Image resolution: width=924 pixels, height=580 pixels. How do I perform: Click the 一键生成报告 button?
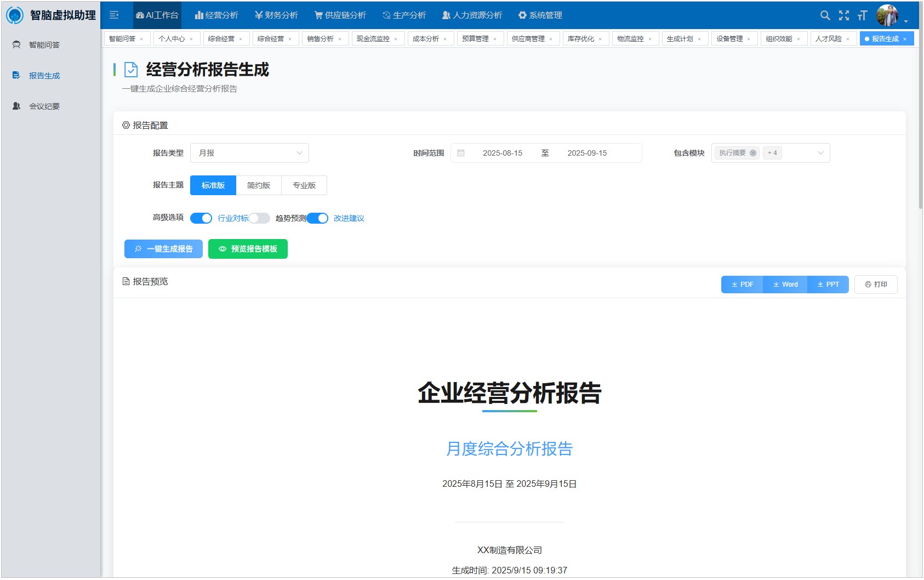163,249
